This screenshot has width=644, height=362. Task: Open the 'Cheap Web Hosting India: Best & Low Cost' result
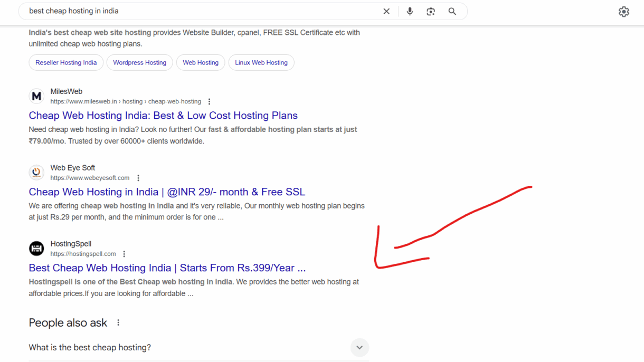pos(163,116)
